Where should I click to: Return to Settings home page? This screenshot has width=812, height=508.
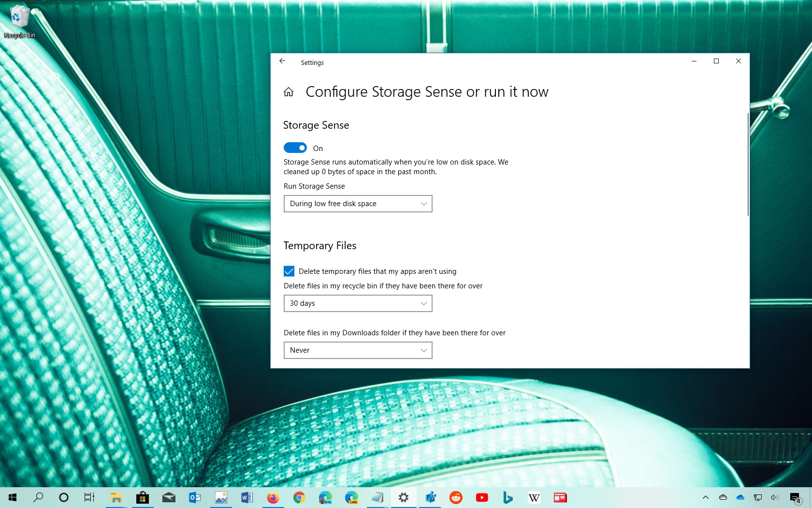[289, 91]
